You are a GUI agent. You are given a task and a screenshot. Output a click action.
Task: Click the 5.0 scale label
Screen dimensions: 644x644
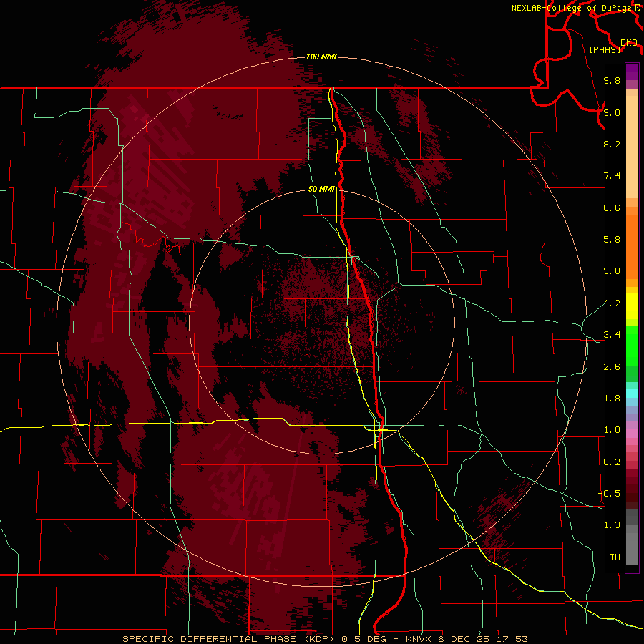(612, 271)
